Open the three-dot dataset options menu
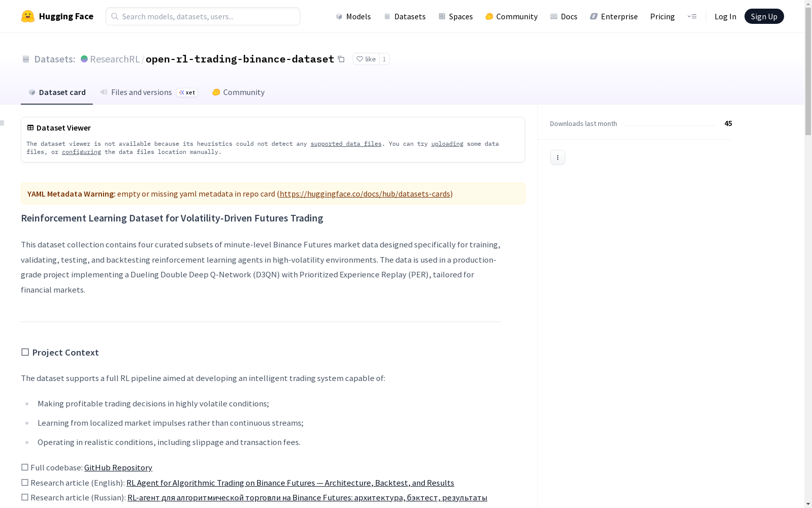The image size is (812, 508). click(x=558, y=157)
